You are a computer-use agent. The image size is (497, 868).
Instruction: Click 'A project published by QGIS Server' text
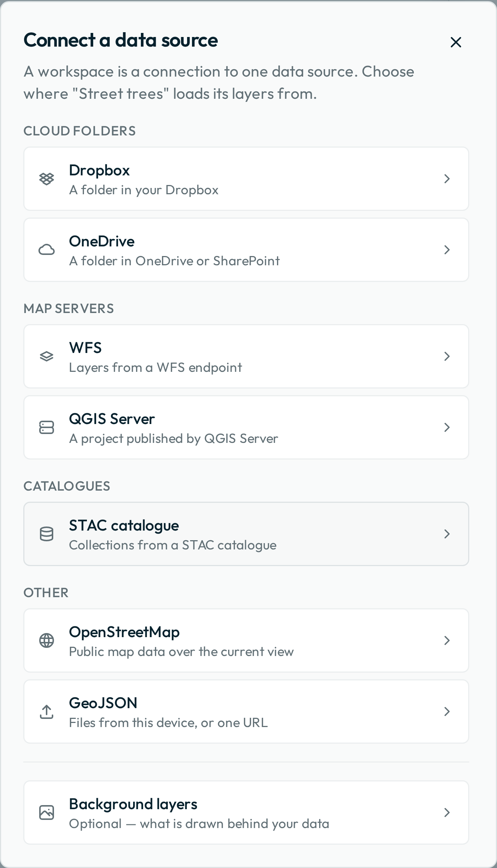[x=174, y=438]
